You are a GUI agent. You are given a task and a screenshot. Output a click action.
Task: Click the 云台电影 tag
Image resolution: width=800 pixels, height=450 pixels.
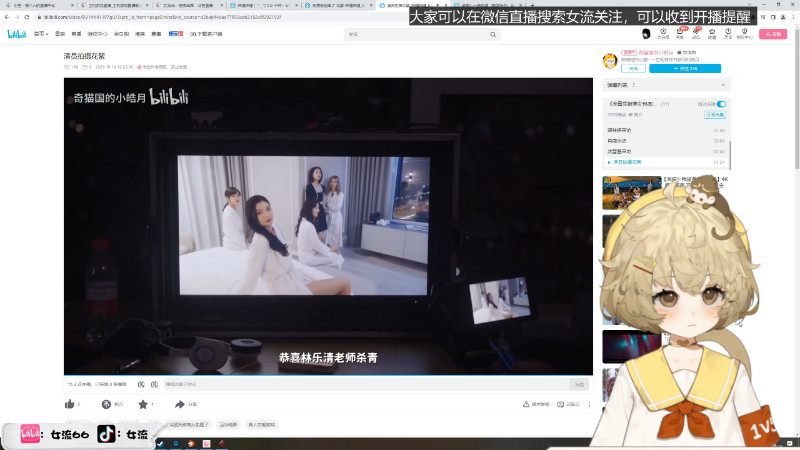(229, 424)
